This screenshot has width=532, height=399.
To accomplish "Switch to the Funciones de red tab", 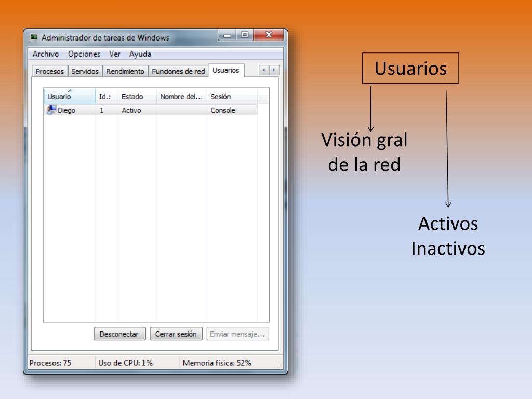I will (x=178, y=71).
